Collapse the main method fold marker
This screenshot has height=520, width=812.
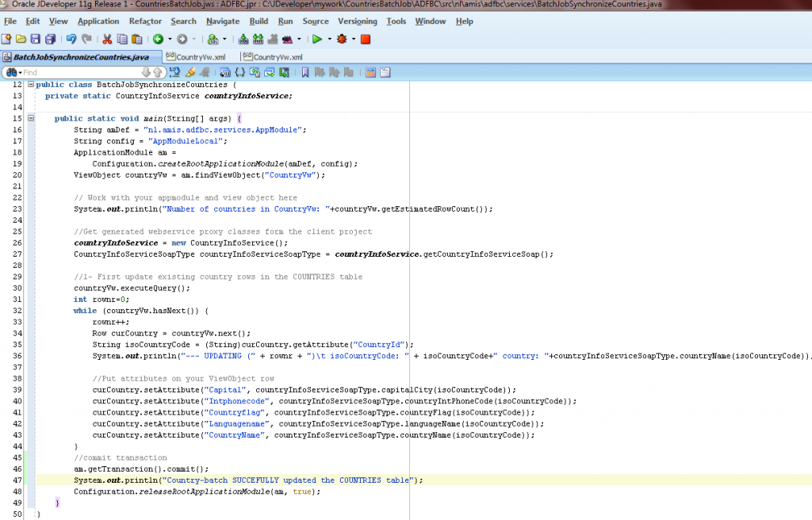coord(30,118)
